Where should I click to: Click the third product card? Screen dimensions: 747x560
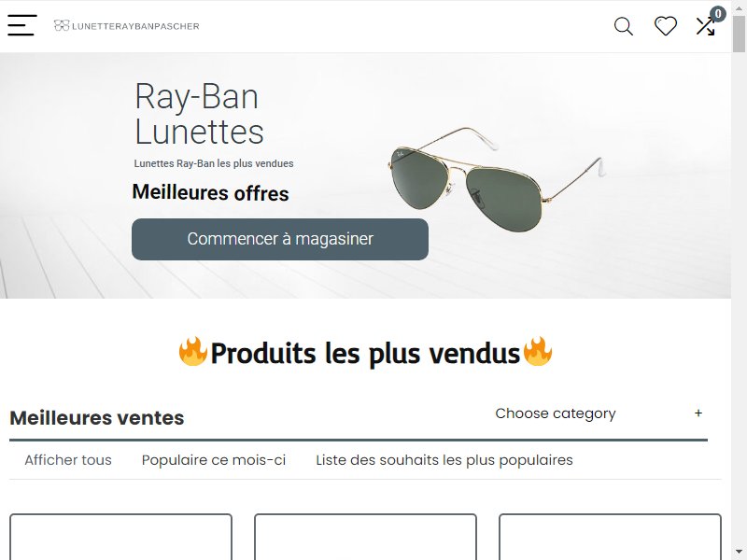pos(610,537)
